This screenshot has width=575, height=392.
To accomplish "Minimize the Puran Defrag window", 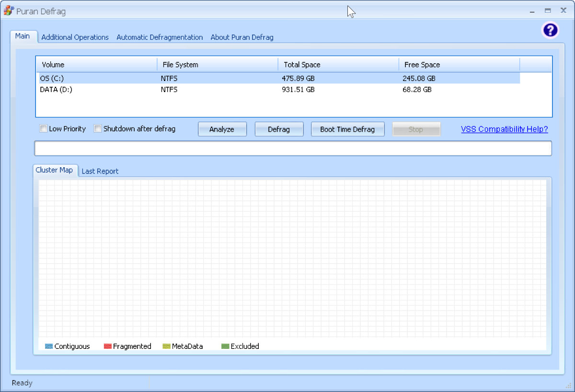I will (x=532, y=11).
